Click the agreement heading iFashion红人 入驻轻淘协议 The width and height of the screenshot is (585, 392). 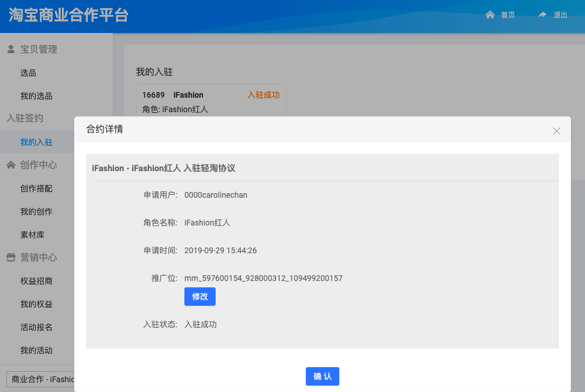tap(164, 168)
